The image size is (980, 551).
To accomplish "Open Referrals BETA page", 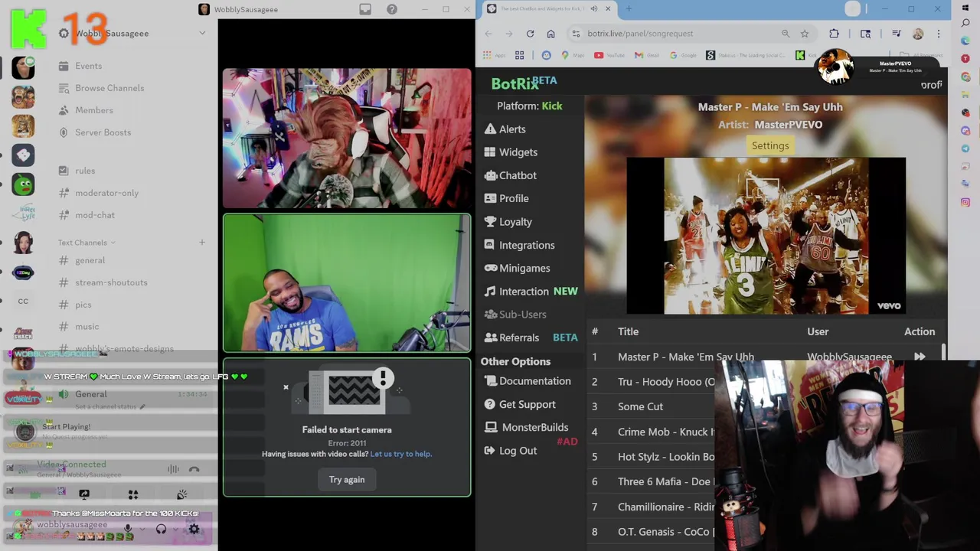I will [x=531, y=337].
